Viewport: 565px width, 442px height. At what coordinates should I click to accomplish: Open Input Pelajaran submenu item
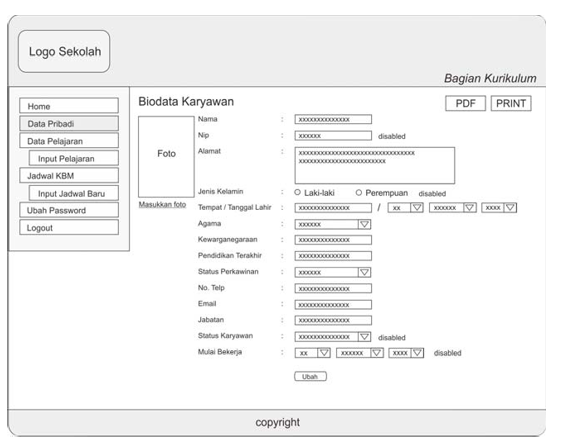(x=74, y=158)
